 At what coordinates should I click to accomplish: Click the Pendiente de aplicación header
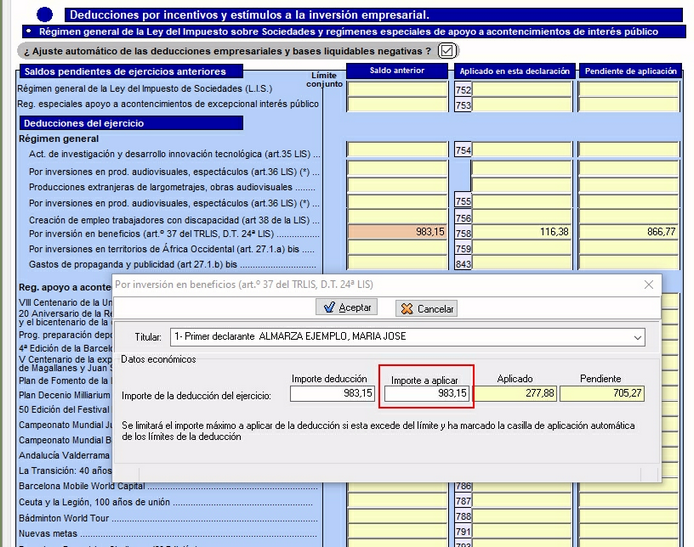[631, 71]
